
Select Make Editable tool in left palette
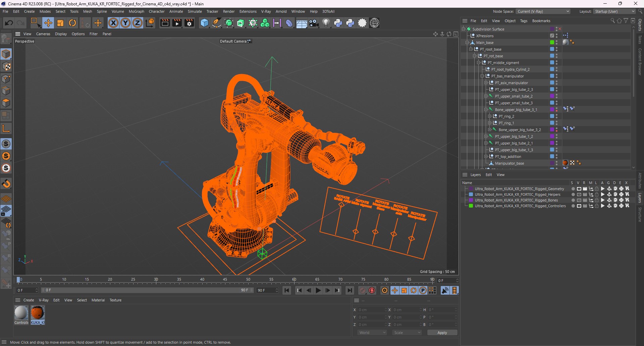point(6,39)
